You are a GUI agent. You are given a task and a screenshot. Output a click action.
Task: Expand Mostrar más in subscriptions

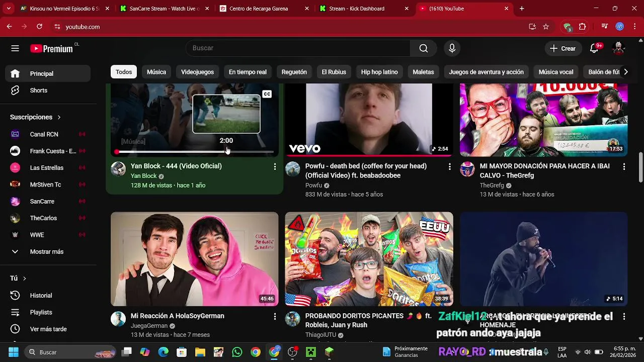point(48,251)
